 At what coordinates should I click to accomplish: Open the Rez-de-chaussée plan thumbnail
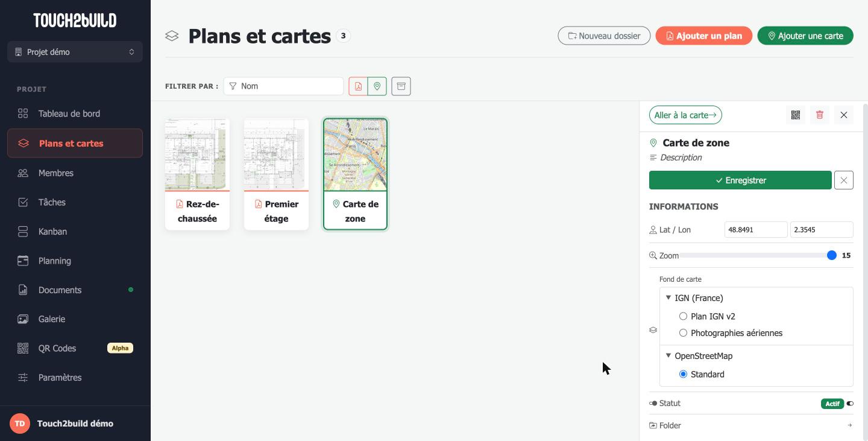click(x=197, y=174)
